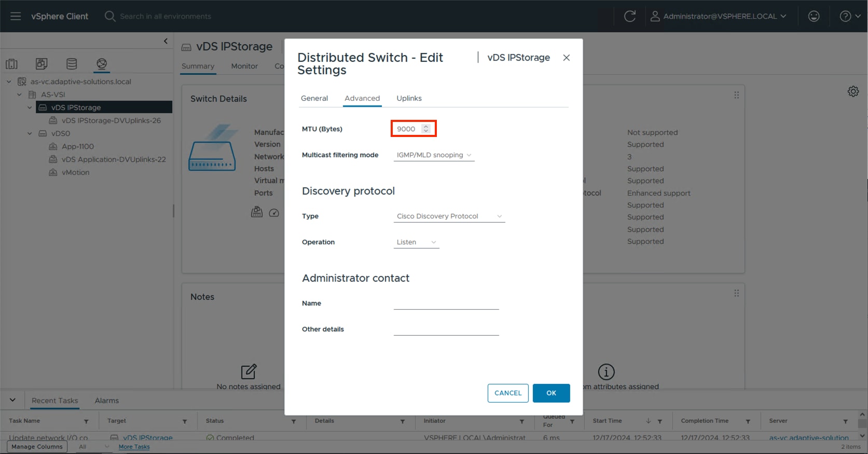
Task: Open Multicast filtering mode dropdown
Action: pos(434,155)
